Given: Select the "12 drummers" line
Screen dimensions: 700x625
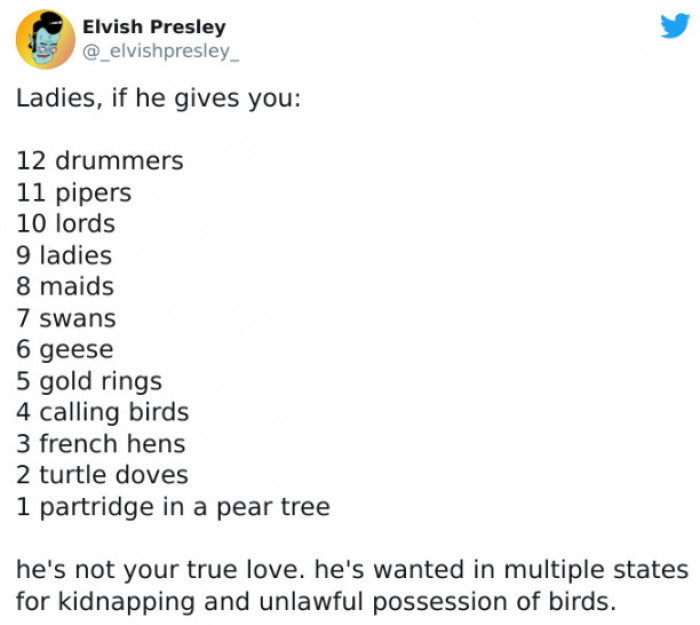Looking at the screenshot, I should pyautogui.click(x=100, y=160).
